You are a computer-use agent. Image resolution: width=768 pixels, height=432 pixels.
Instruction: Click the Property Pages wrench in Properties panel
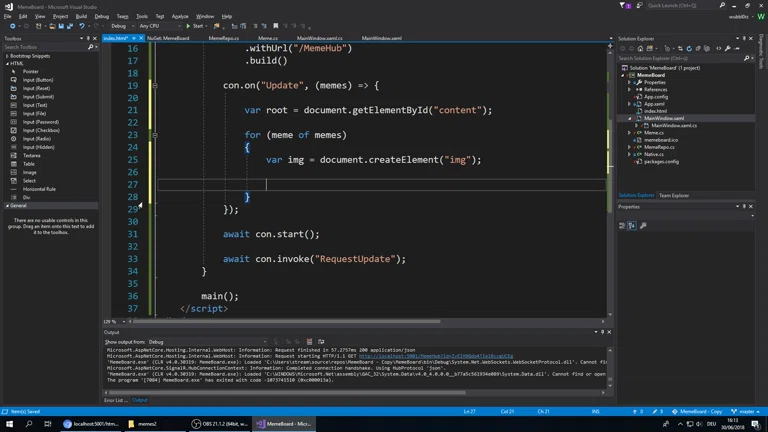[643, 226]
